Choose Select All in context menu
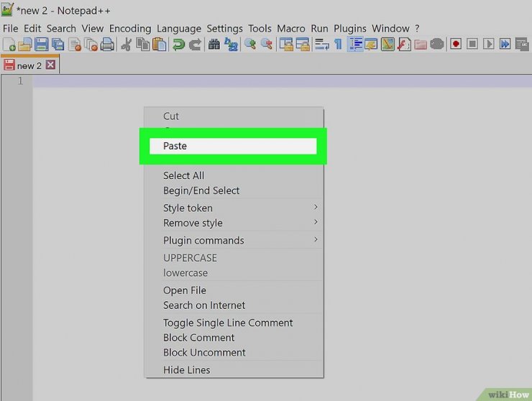Image resolution: width=532 pixels, height=401 pixels. pos(234,175)
